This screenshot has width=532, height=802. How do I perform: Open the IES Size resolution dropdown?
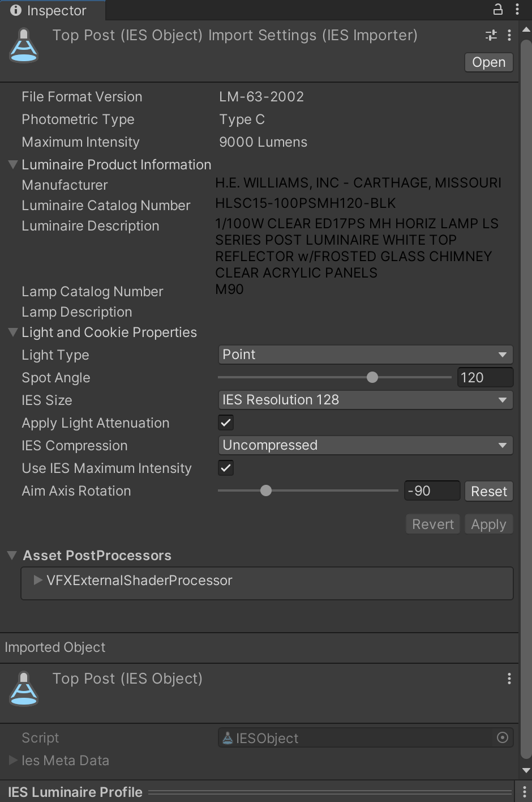365,400
